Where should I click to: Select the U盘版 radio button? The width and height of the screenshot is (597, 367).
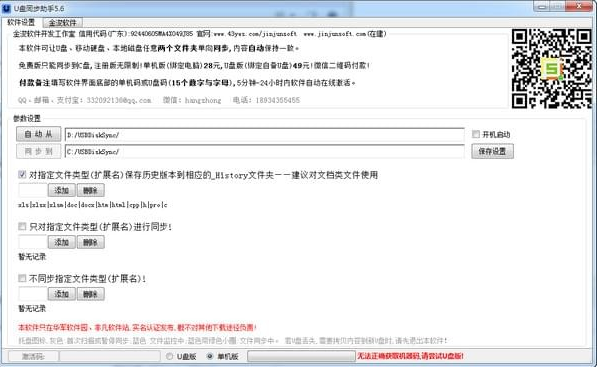(169, 356)
